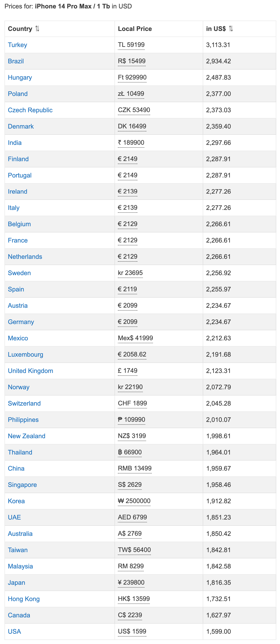Click Canada local price C$ 2239
Screen dimensions: 280x644
pyautogui.click(x=130, y=615)
